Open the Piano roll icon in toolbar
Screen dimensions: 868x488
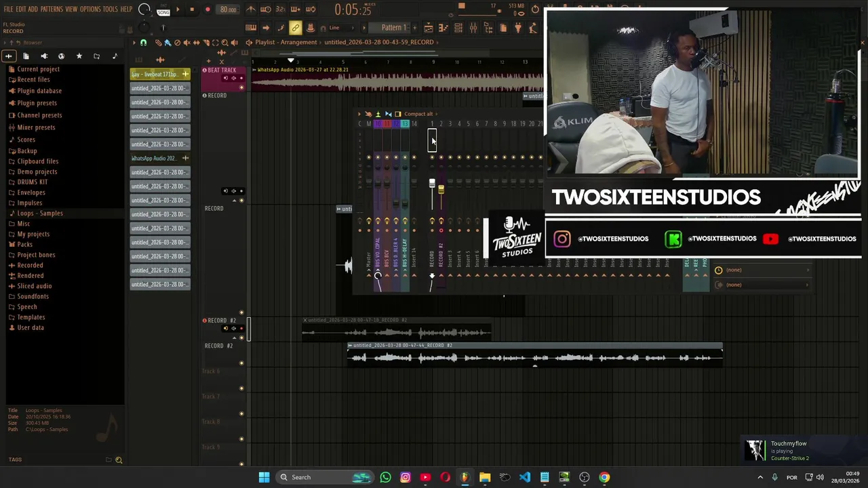click(443, 28)
